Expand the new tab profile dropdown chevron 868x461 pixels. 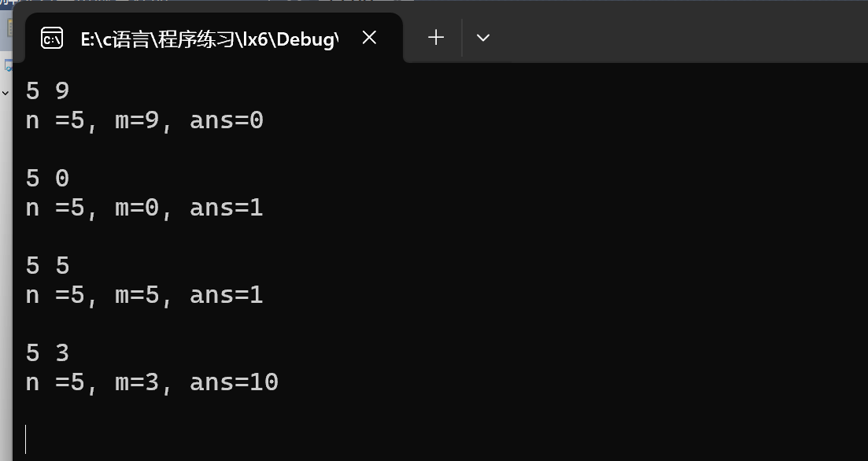[x=483, y=38]
